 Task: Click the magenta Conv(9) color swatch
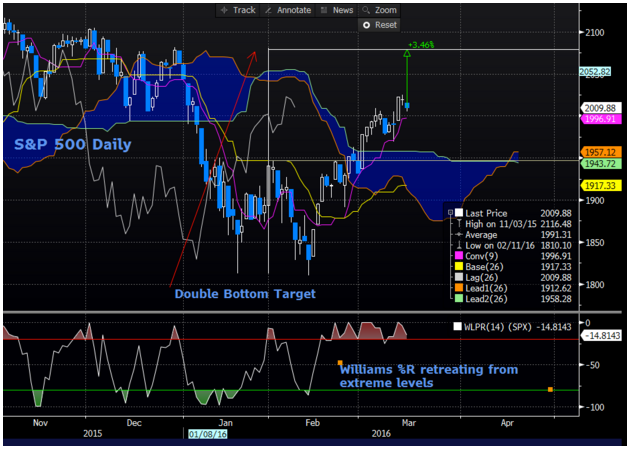(x=459, y=256)
